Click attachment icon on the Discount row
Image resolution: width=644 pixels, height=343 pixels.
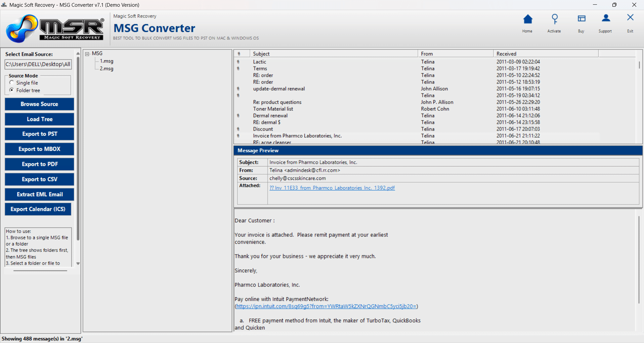(238, 129)
